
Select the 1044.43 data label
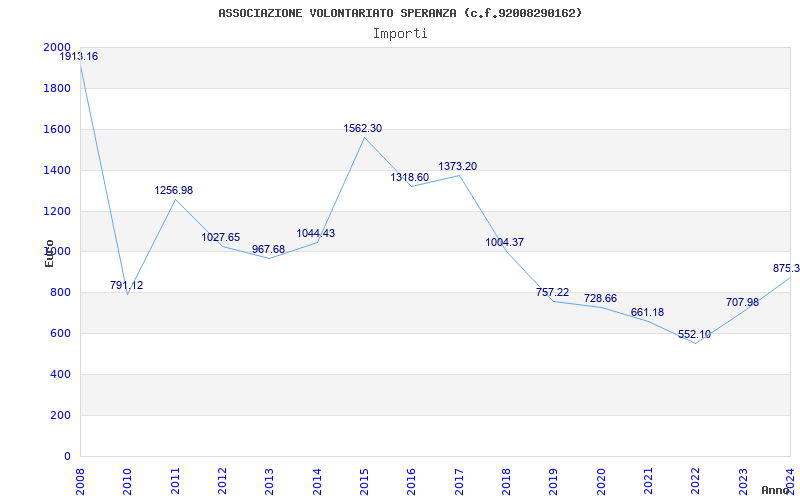[316, 234]
